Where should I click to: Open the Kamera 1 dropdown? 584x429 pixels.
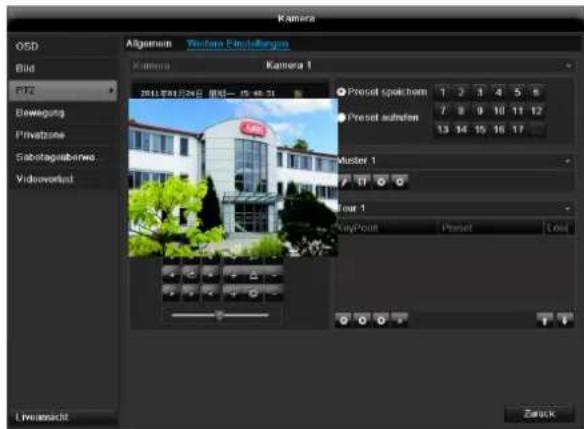[x=353, y=66]
